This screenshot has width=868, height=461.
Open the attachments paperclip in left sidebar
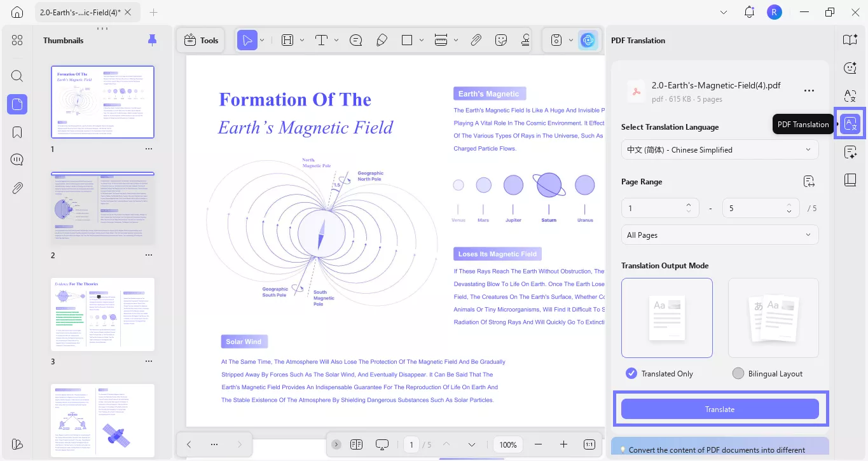pyautogui.click(x=17, y=188)
